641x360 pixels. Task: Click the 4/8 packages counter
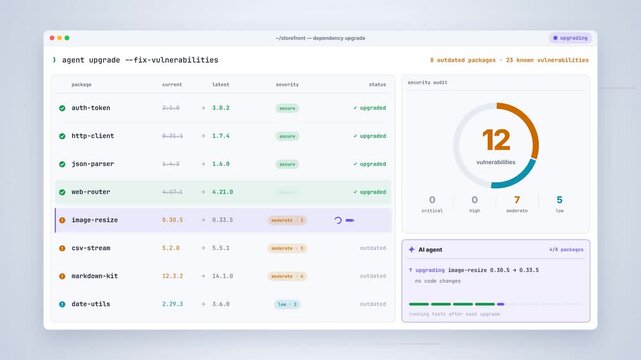click(x=566, y=250)
